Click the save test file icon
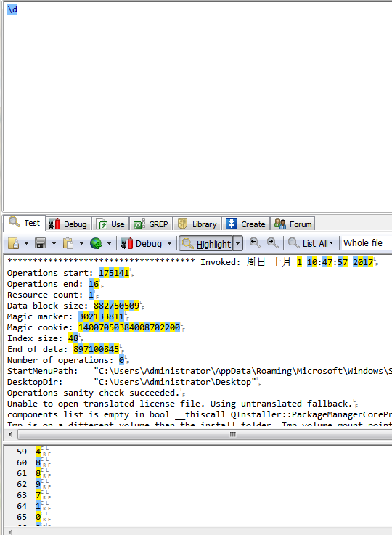Image resolution: width=392 pixels, height=535 pixels. click(x=40, y=243)
